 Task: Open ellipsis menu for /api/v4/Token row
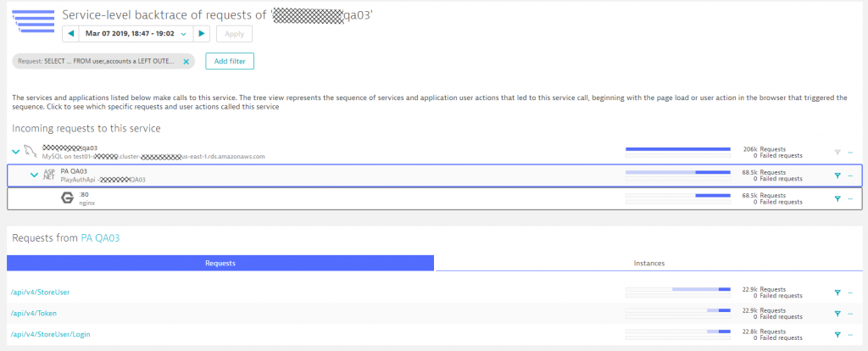850,314
